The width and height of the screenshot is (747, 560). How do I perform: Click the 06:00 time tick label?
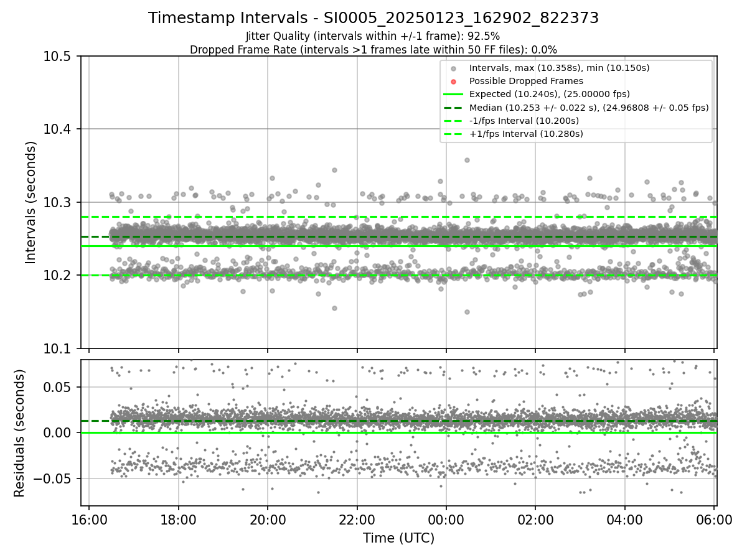[x=715, y=520]
